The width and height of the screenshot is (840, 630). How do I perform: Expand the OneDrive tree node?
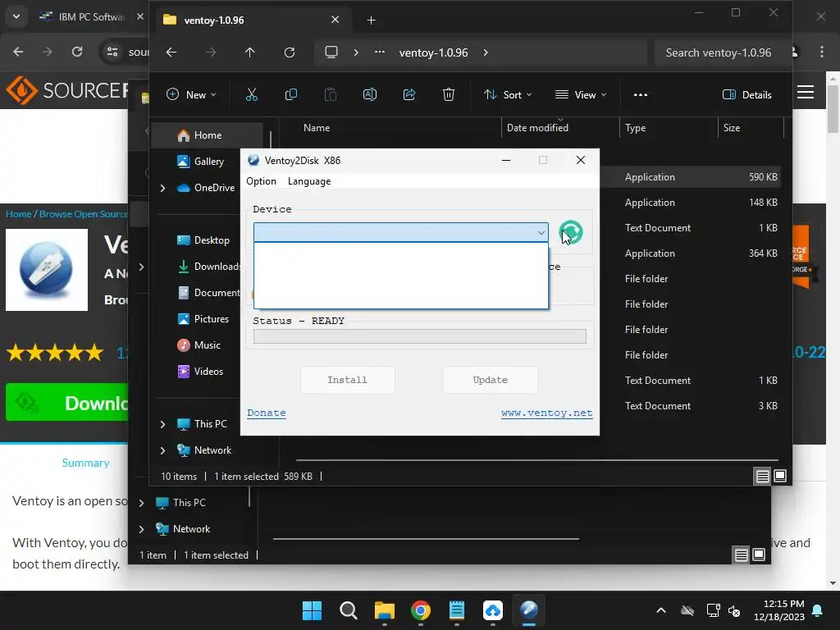(x=163, y=188)
